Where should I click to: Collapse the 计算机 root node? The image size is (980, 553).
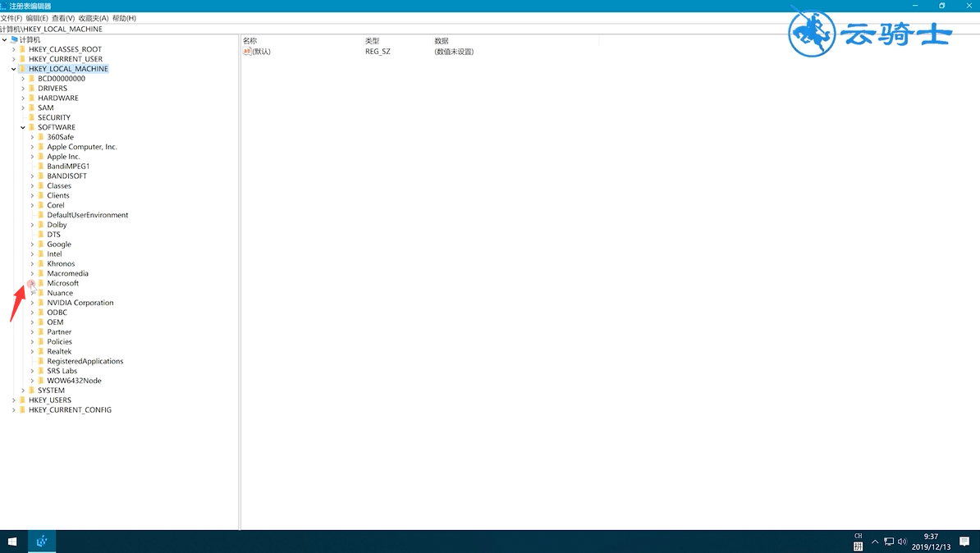pos(4,39)
